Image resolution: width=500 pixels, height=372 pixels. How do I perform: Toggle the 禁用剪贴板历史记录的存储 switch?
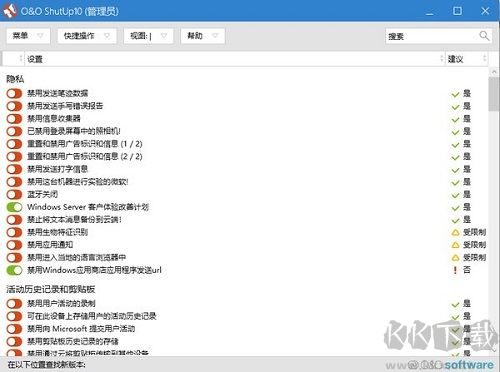coord(14,342)
